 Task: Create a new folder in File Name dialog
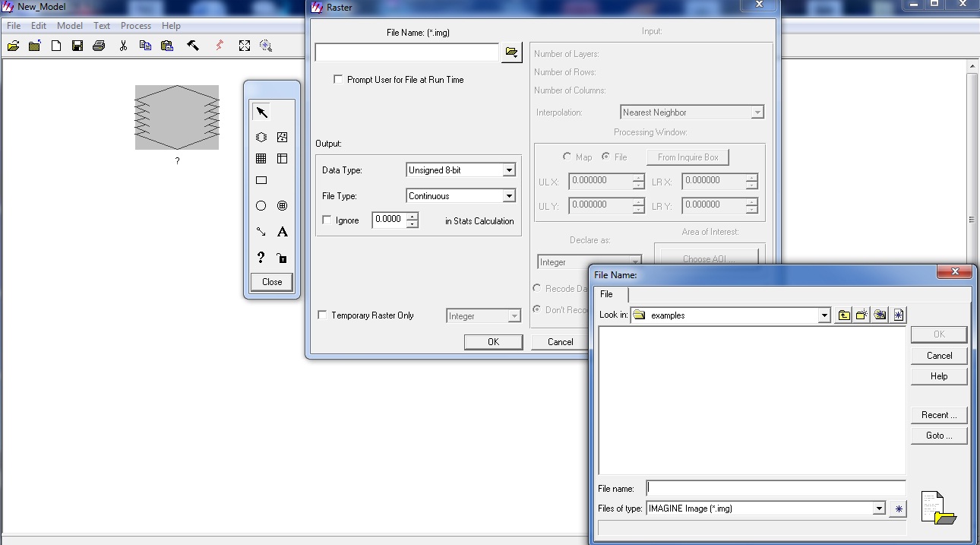pos(862,315)
